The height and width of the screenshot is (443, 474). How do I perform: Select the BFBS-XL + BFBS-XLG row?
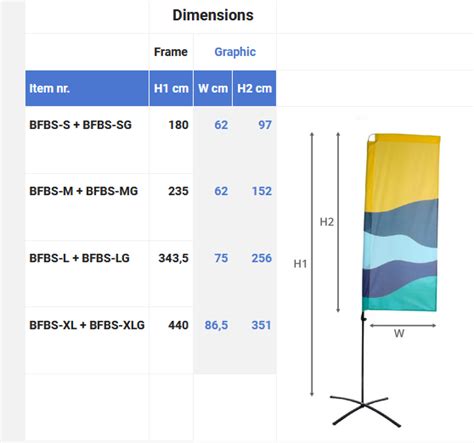pos(151,340)
